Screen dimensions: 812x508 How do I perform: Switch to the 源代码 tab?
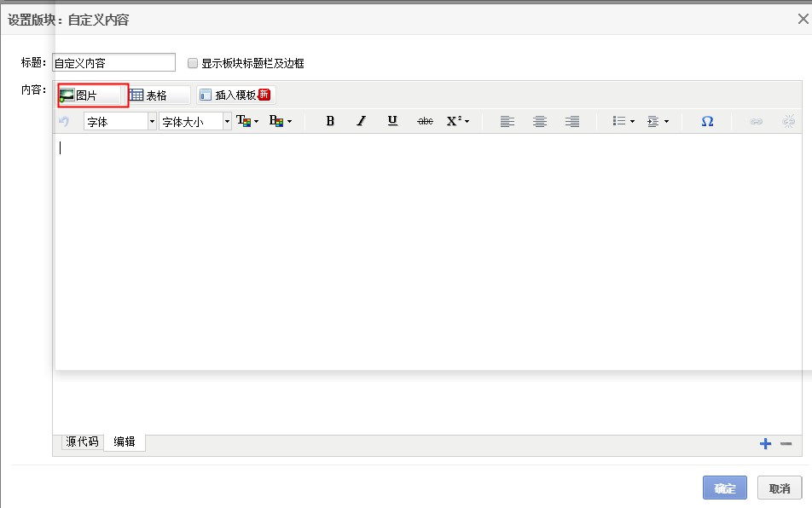click(x=83, y=442)
